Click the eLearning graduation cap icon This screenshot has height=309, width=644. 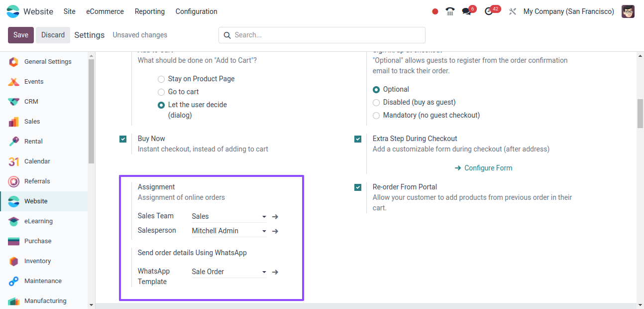[14, 221]
